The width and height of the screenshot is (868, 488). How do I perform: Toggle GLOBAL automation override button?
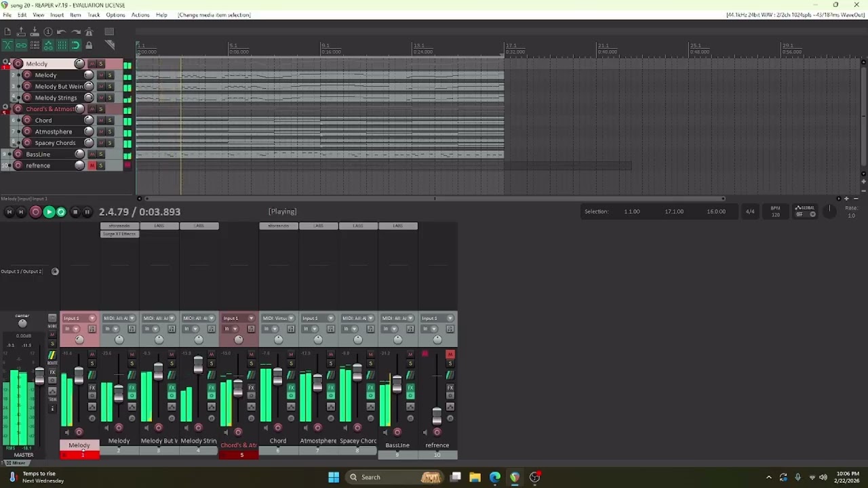click(x=806, y=211)
